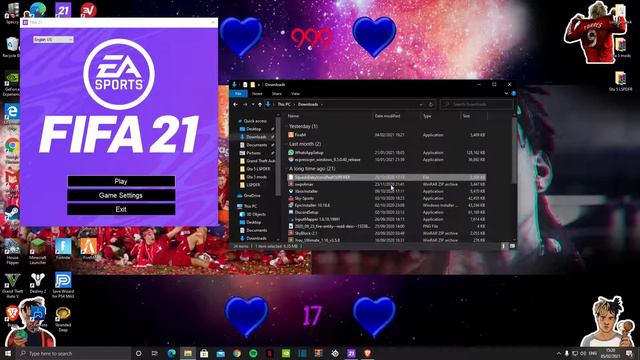The image size is (640, 360).
Task: Open the address bar history dropdown
Action: click(421, 104)
